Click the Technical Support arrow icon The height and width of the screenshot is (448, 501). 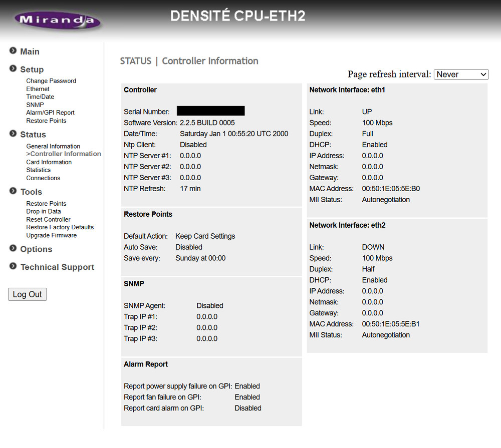pyautogui.click(x=13, y=266)
